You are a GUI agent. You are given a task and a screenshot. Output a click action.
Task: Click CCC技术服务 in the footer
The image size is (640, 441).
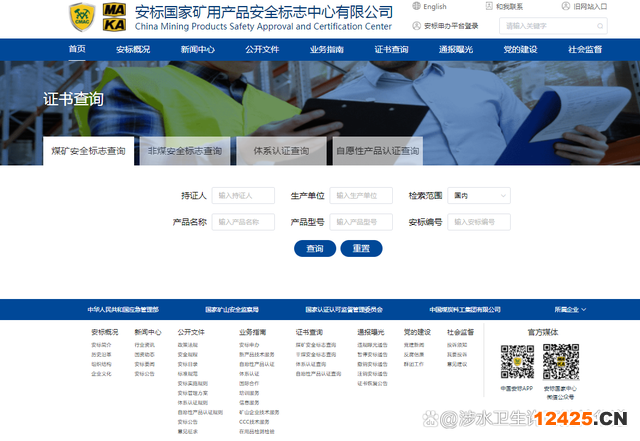click(254, 422)
